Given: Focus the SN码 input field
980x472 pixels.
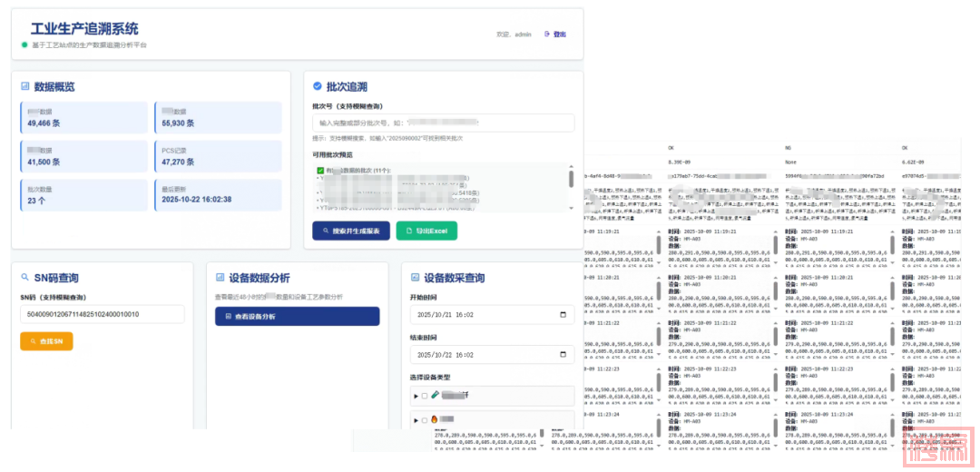Looking at the screenshot, I should click(102, 314).
